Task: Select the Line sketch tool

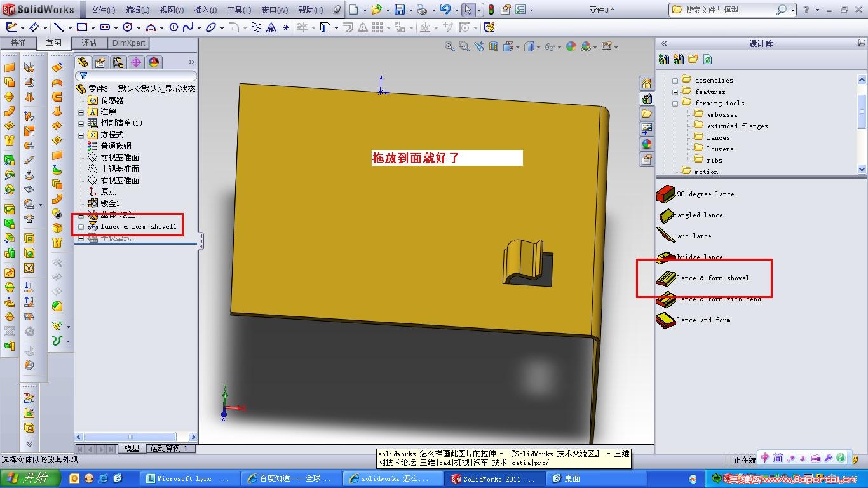Action: click(x=58, y=27)
